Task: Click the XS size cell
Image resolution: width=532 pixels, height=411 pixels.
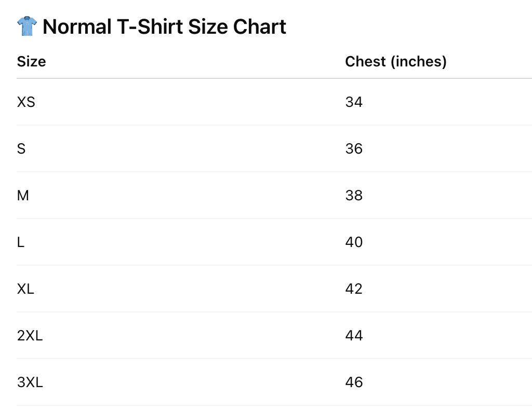Action: pos(26,102)
